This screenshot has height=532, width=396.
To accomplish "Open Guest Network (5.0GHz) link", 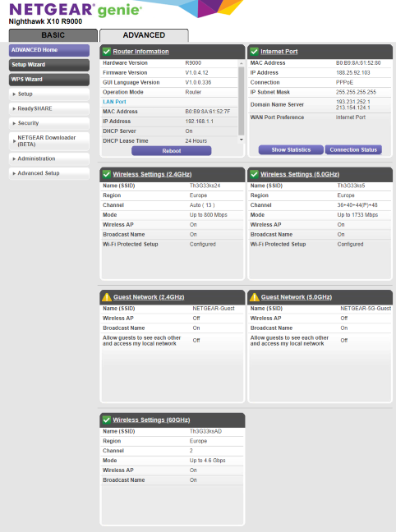I will [x=297, y=297].
